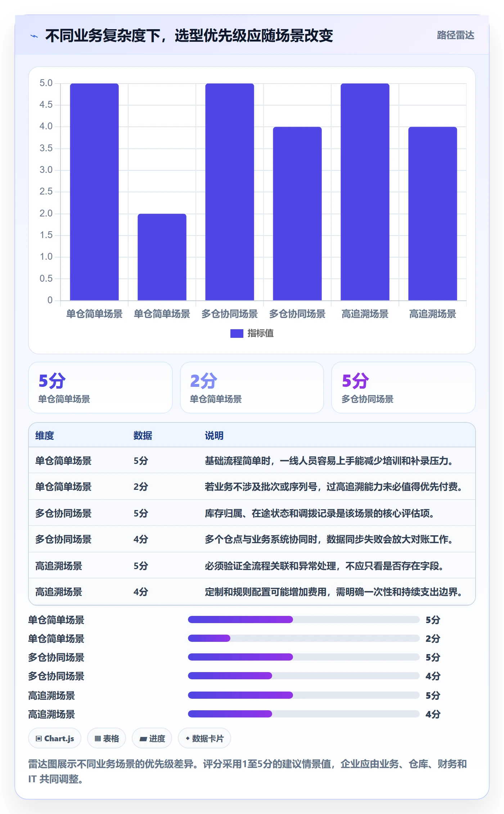Click the 进度 chip
Image resolution: width=504 pixels, height=814 pixels.
tap(152, 738)
